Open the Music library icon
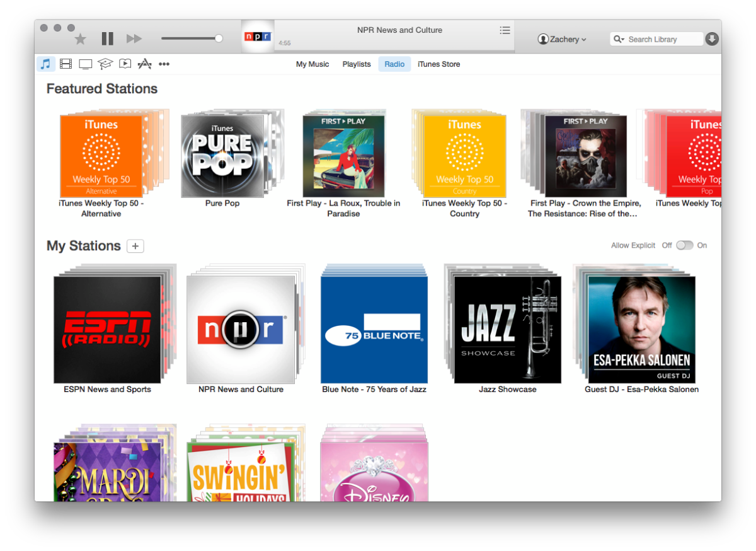The width and height of the screenshot is (756, 551). tap(45, 64)
